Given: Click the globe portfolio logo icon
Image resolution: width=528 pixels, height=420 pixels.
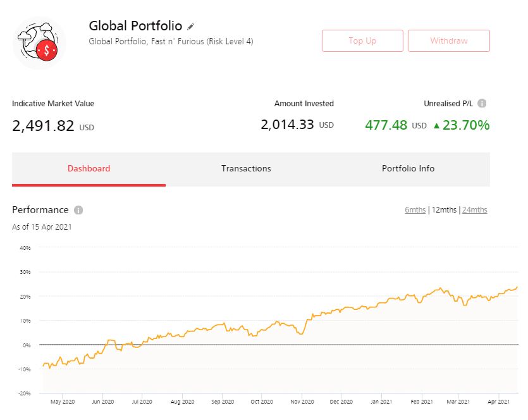Looking at the screenshot, I should click(x=39, y=43).
